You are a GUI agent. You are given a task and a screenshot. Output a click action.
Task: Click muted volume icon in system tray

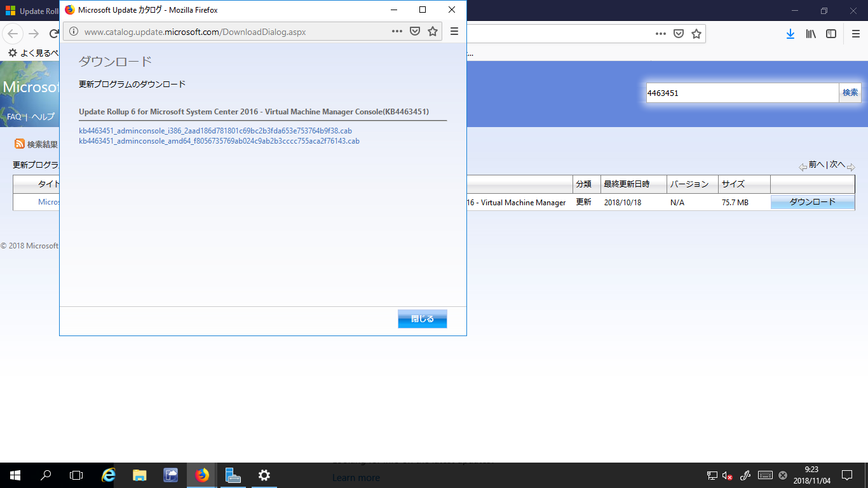click(728, 475)
